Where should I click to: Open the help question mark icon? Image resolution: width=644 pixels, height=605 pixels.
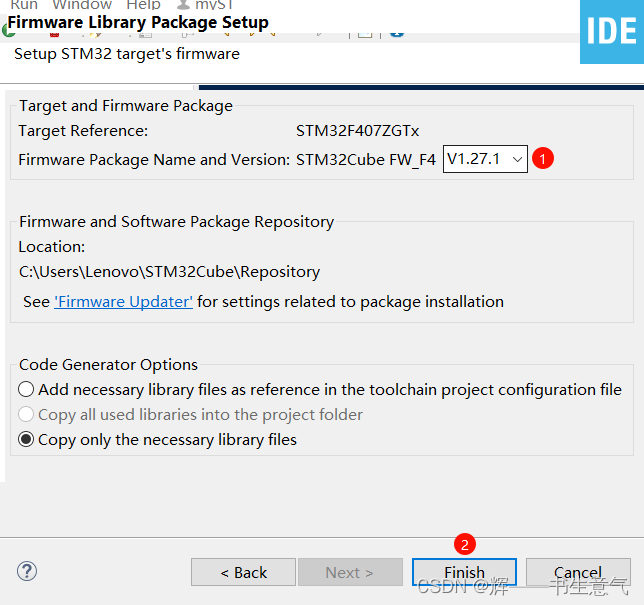[x=27, y=571]
